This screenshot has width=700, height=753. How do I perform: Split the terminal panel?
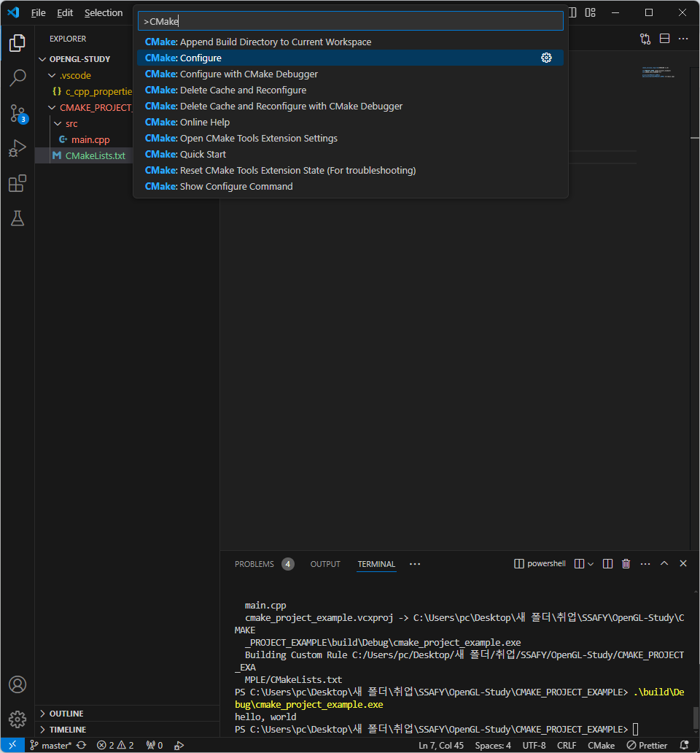coord(607,564)
